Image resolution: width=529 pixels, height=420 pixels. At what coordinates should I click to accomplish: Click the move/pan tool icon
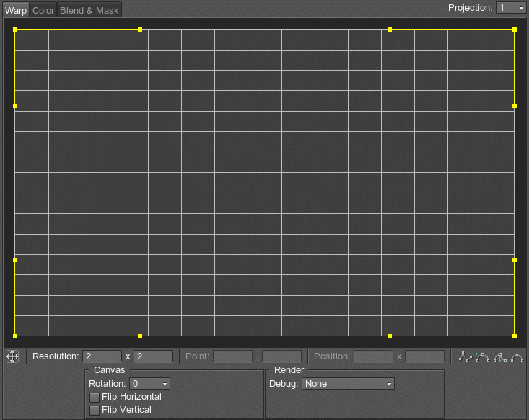click(x=12, y=356)
